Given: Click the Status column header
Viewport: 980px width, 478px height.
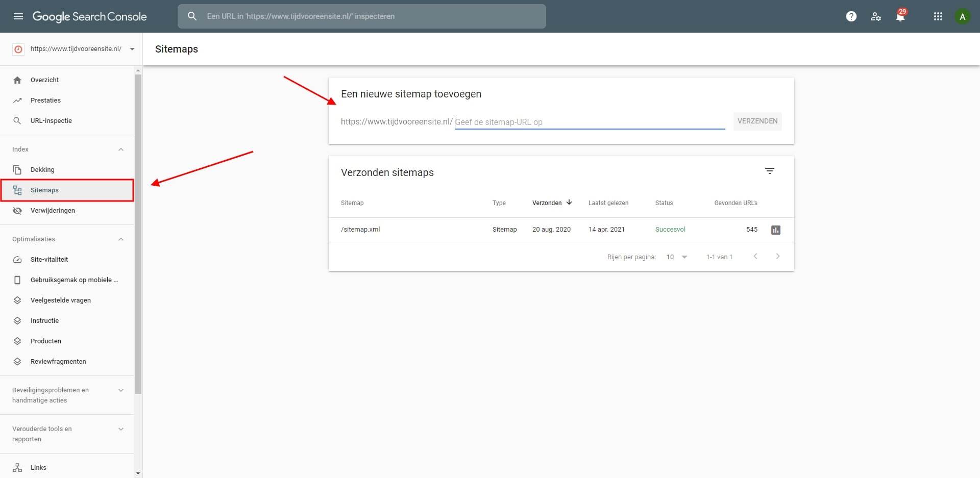Looking at the screenshot, I should coord(664,203).
